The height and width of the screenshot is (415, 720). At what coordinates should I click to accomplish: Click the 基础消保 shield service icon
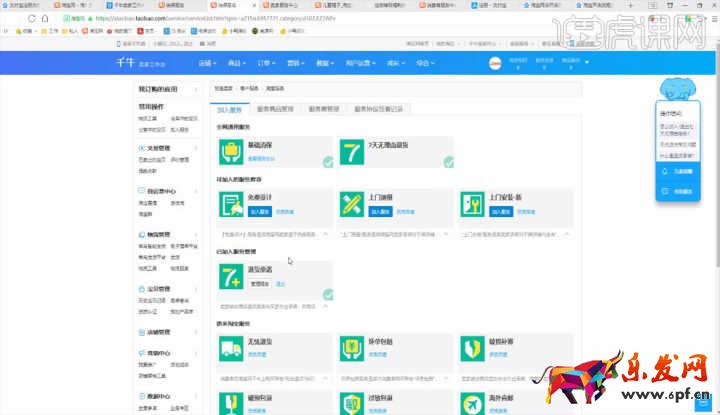[x=231, y=152]
